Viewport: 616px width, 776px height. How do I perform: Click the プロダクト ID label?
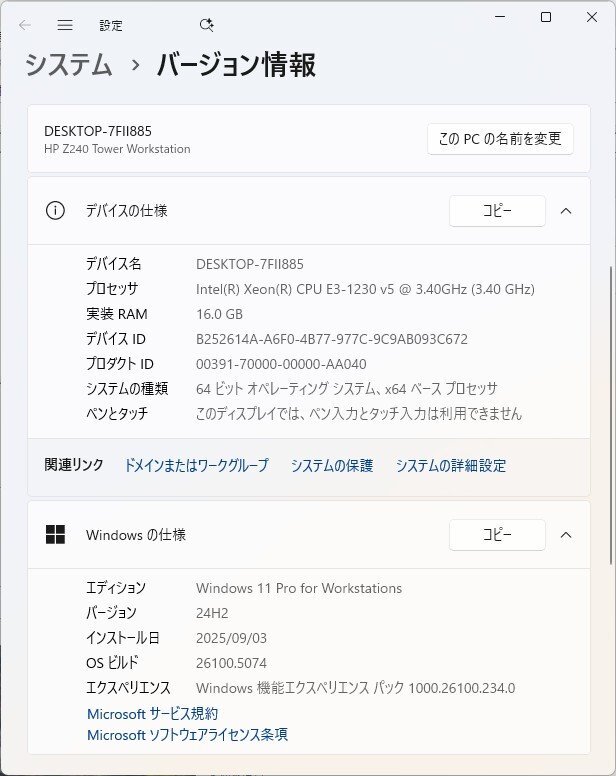(120, 364)
